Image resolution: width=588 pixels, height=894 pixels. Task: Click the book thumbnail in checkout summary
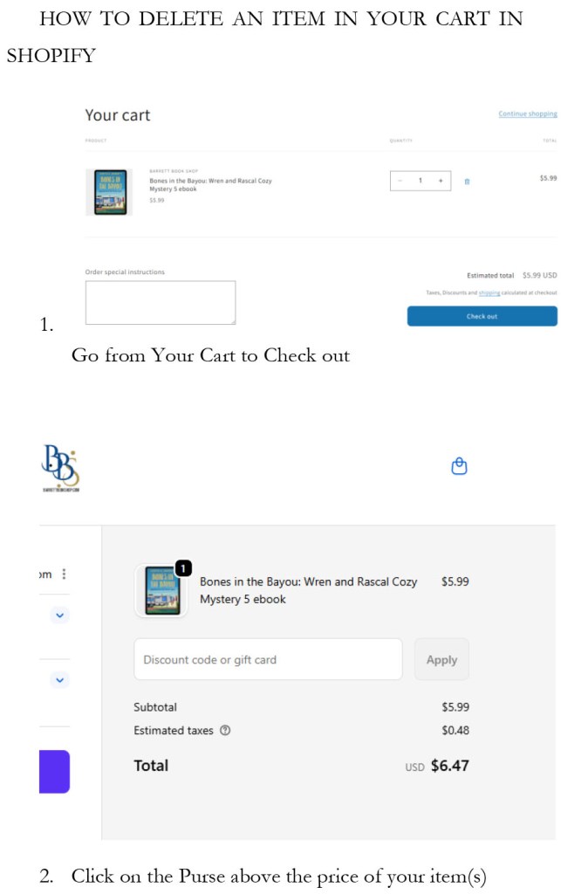(x=161, y=591)
